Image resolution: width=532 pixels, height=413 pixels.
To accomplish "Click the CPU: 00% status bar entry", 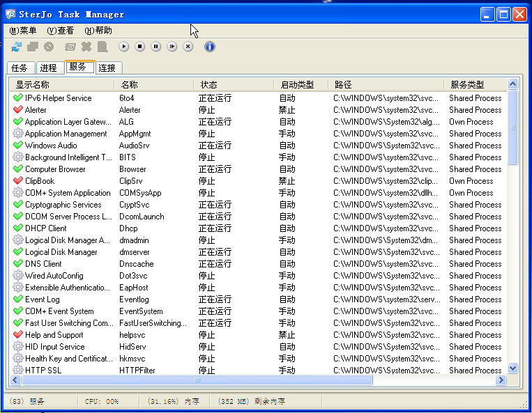I will pos(102,401).
